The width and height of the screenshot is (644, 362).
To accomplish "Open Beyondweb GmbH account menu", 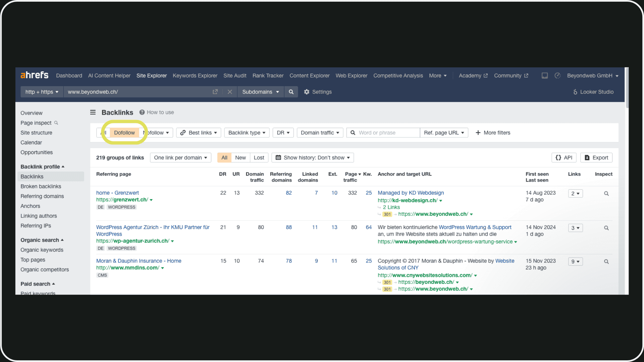I will tap(593, 76).
